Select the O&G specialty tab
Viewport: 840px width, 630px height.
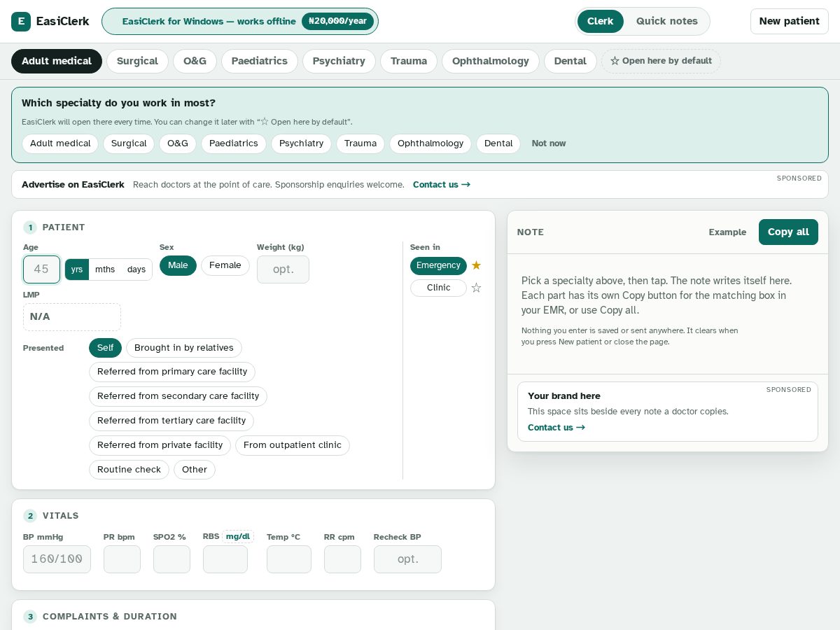(195, 61)
